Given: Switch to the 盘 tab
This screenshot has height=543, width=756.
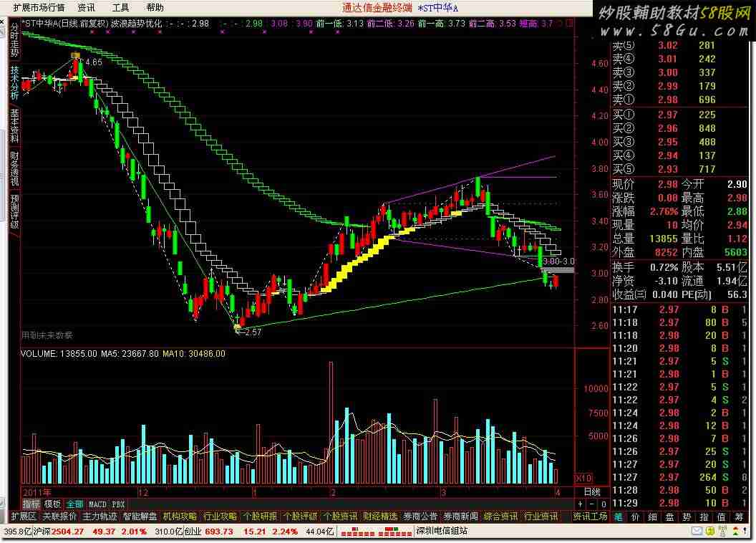Looking at the screenshot, I should (669, 517).
